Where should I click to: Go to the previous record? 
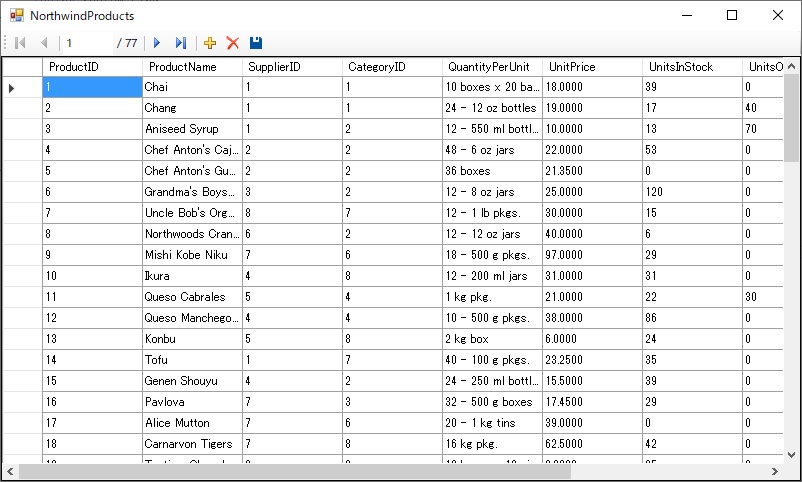point(44,43)
